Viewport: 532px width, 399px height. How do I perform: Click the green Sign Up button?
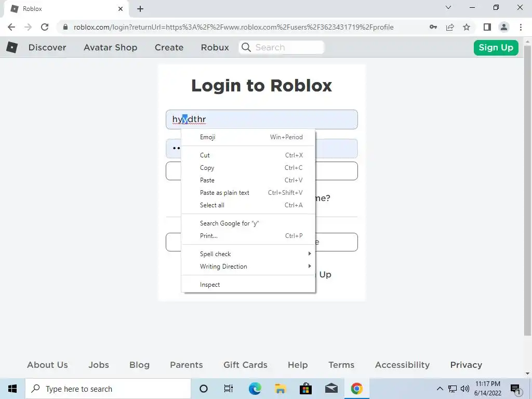coord(496,47)
